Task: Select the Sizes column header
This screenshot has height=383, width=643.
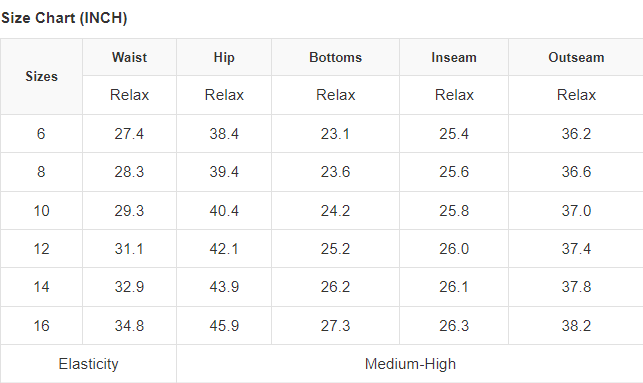Action: click(x=41, y=76)
